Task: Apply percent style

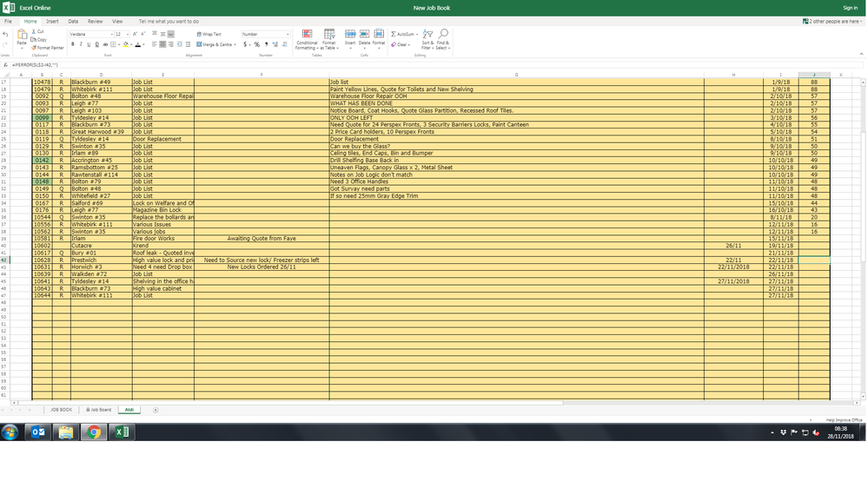Action: pyautogui.click(x=257, y=44)
